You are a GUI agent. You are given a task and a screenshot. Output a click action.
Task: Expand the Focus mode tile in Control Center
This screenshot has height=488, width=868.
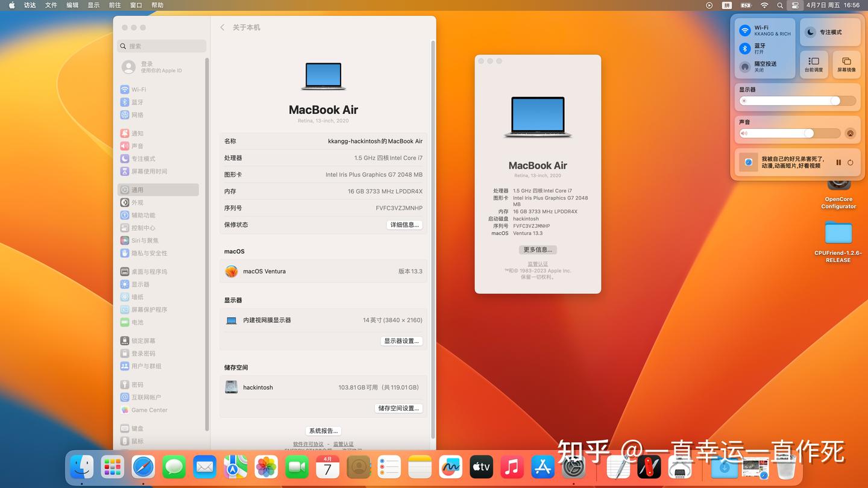point(829,32)
